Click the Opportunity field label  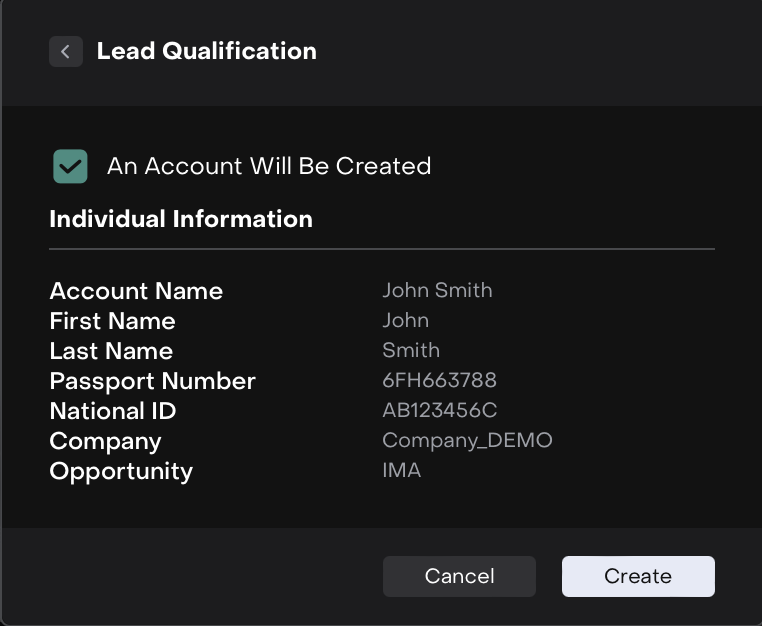click(x=121, y=471)
